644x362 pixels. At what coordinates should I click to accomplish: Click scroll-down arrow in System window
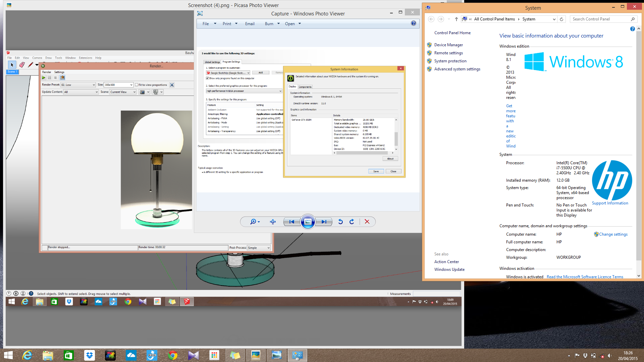[639, 276]
